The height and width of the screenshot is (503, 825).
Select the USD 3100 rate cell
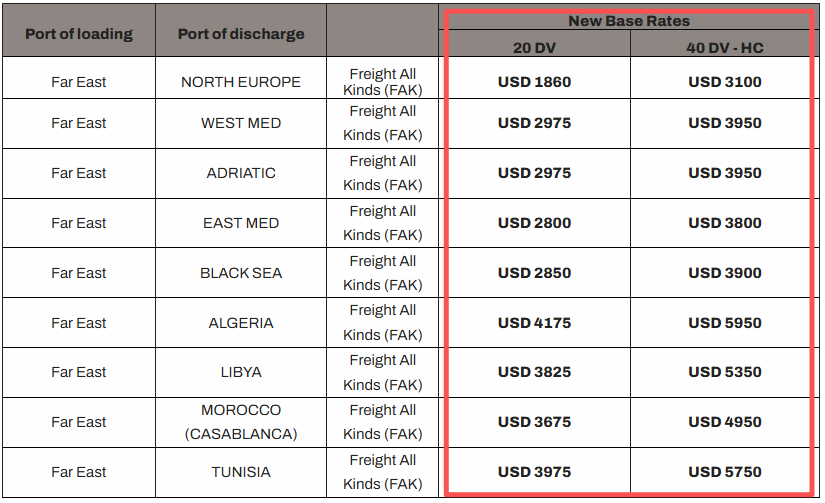725,82
